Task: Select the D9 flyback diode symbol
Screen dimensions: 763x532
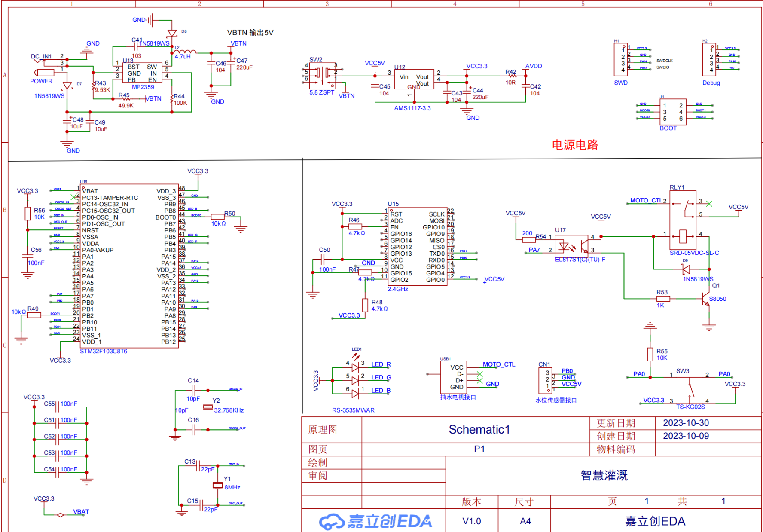Action: pos(686,270)
